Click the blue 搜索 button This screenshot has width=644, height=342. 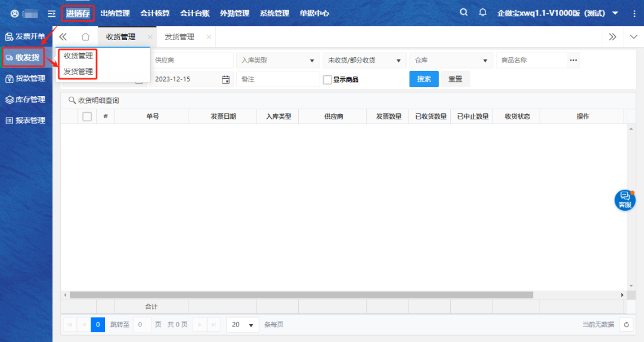tap(424, 79)
